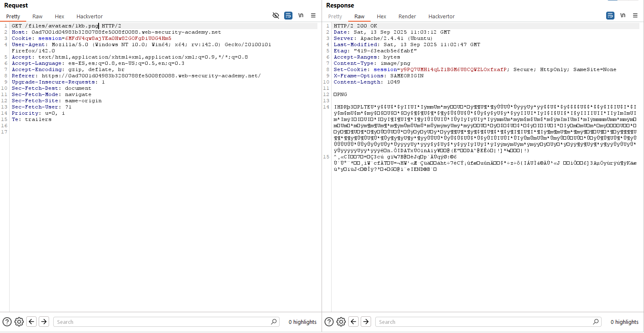Switch to the Request Hex tab
The image size is (644, 333).
point(59,17)
